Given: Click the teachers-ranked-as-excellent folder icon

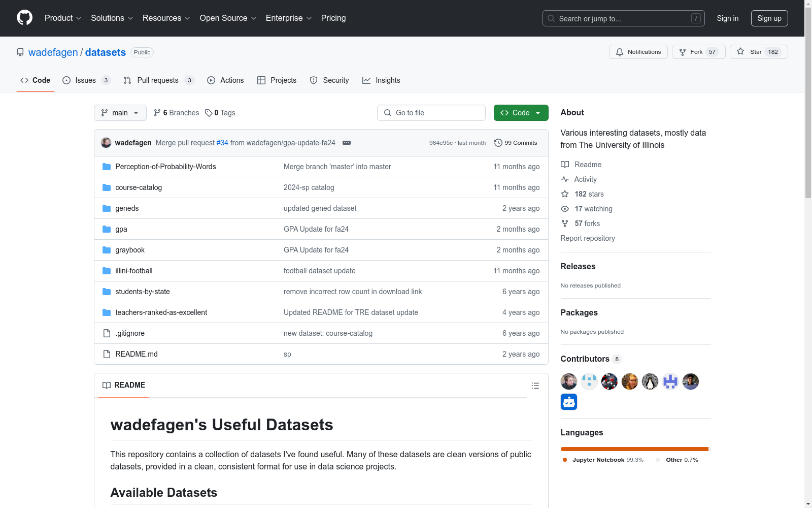Looking at the screenshot, I should (x=107, y=312).
